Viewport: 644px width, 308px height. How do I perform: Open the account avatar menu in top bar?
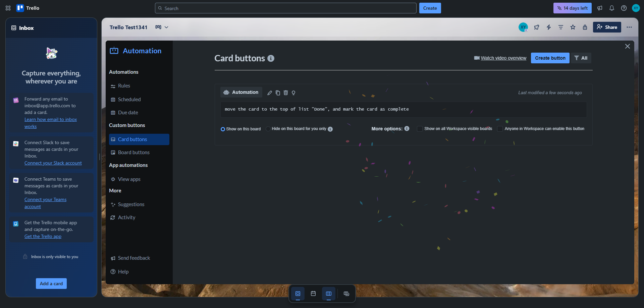pos(636,8)
